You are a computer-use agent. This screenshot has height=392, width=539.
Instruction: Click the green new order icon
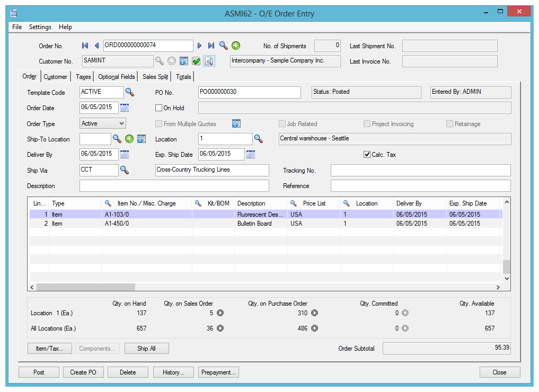(x=236, y=46)
